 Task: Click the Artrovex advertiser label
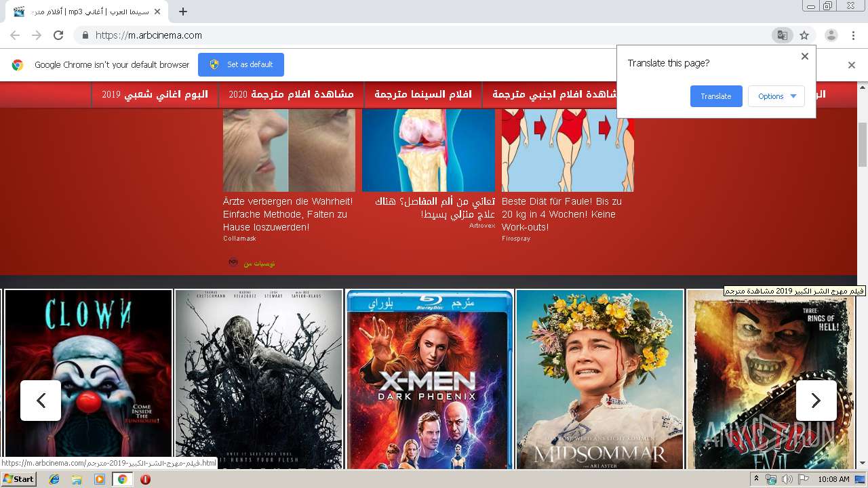click(x=482, y=226)
